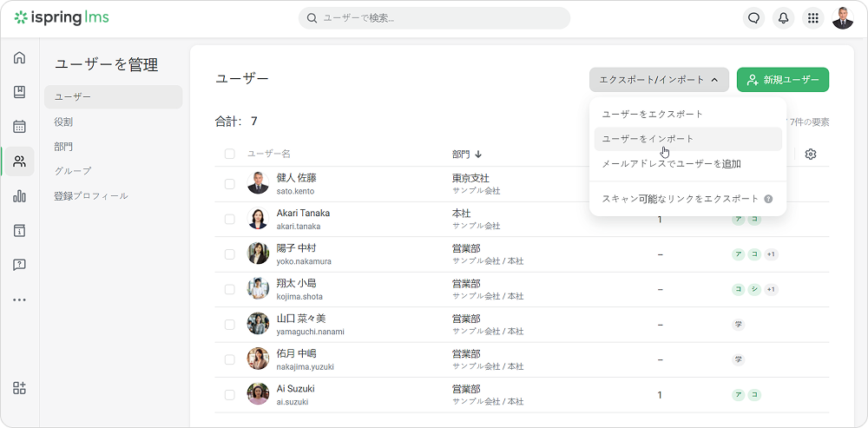Screen dimensions: 868x428
Task: Select the checkbox for Akari Tanaka
Action: pos(230,219)
